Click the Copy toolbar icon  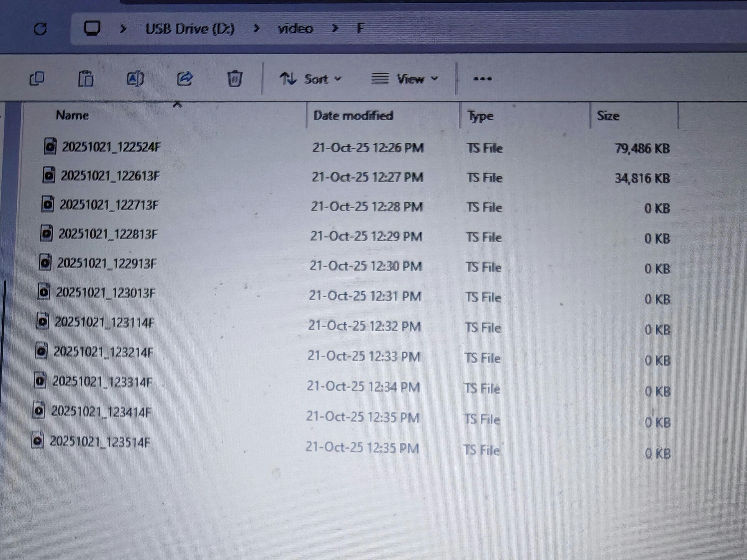pos(37,79)
